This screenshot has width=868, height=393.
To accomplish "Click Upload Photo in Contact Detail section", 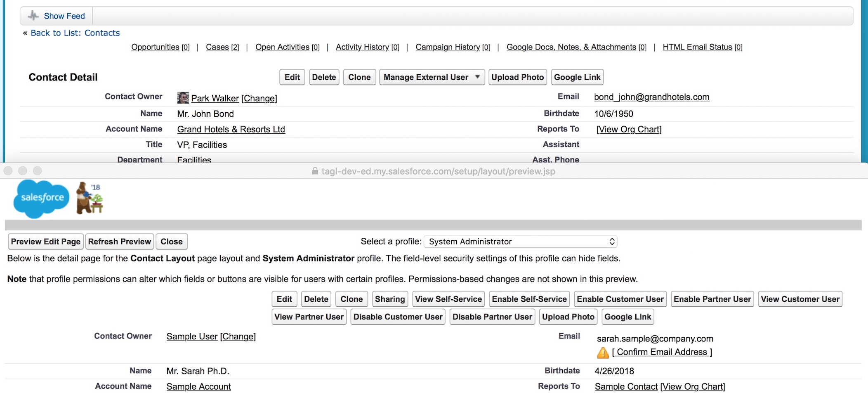I will pyautogui.click(x=518, y=77).
